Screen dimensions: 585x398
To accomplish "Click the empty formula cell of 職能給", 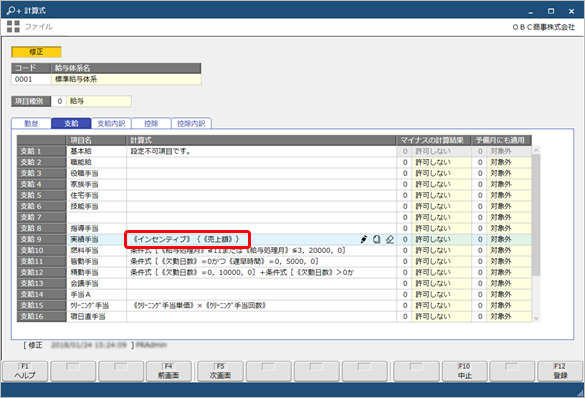I will pyautogui.click(x=261, y=162).
